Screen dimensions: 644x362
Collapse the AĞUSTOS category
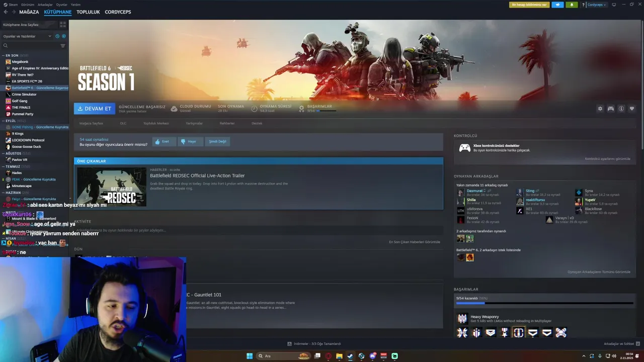[x=4, y=153]
